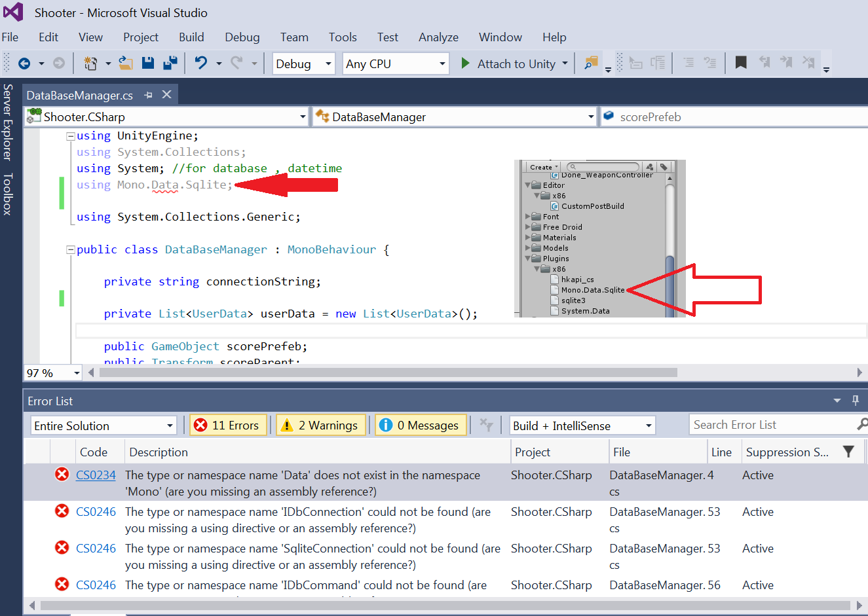Open the navigate backward history dropdown arrow
Image resolution: width=868 pixels, height=616 pixels.
(x=41, y=63)
